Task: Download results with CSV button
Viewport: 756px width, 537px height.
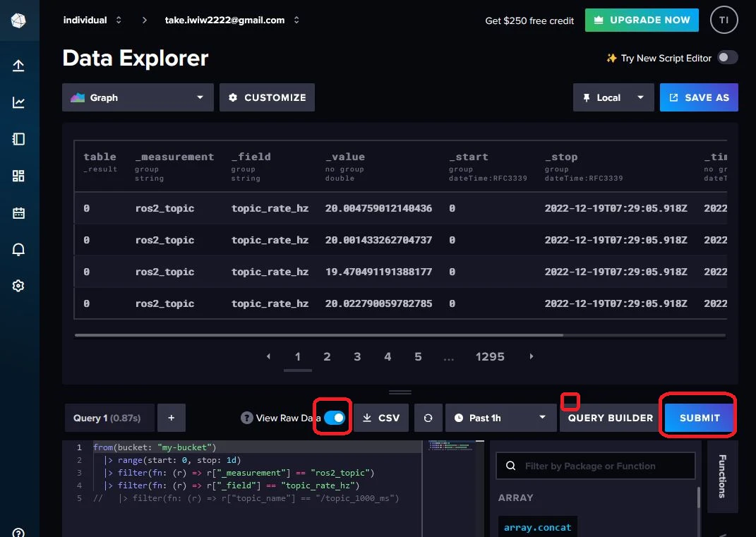Action: click(381, 418)
